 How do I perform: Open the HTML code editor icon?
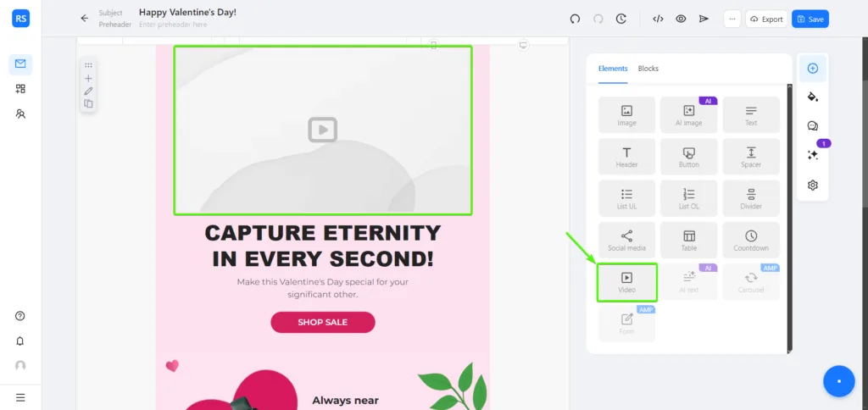(x=658, y=19)
